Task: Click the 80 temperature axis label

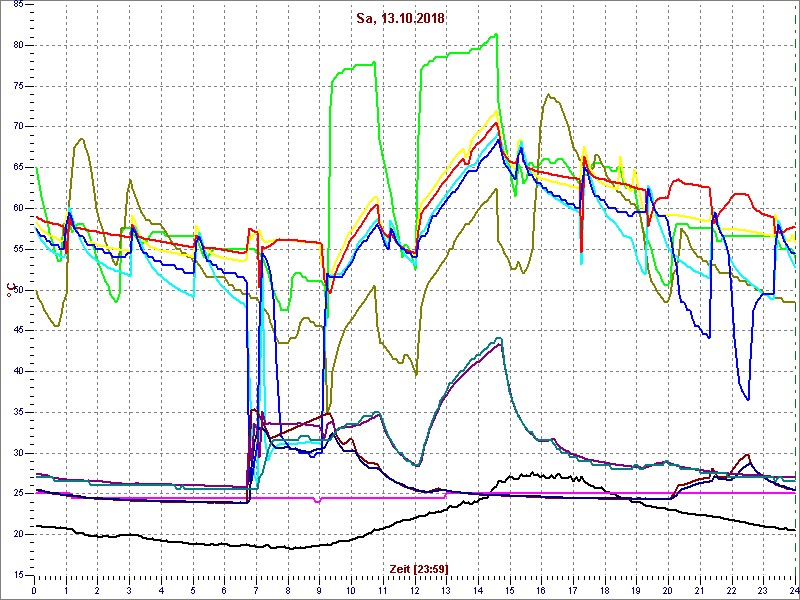Action: (17, 45)
